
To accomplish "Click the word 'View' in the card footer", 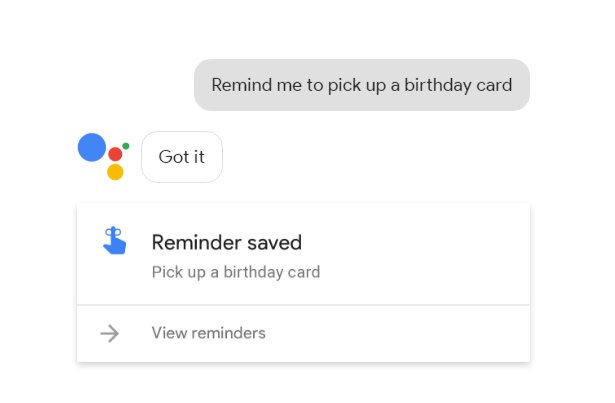I will click(x=169, y=333).
